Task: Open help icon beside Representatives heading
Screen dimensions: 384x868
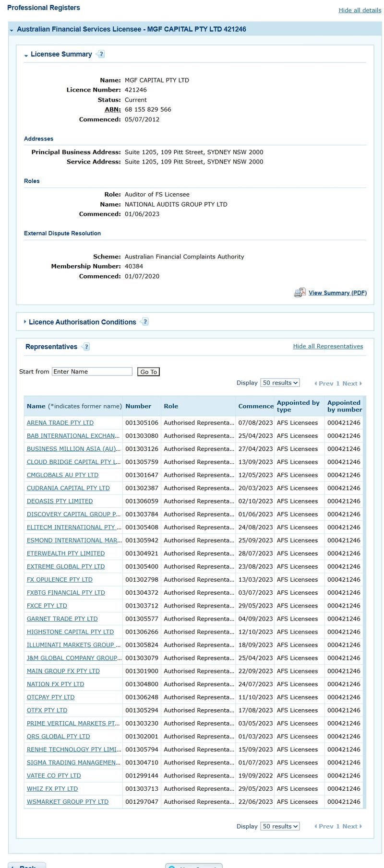Action: [x=86, y=347]
